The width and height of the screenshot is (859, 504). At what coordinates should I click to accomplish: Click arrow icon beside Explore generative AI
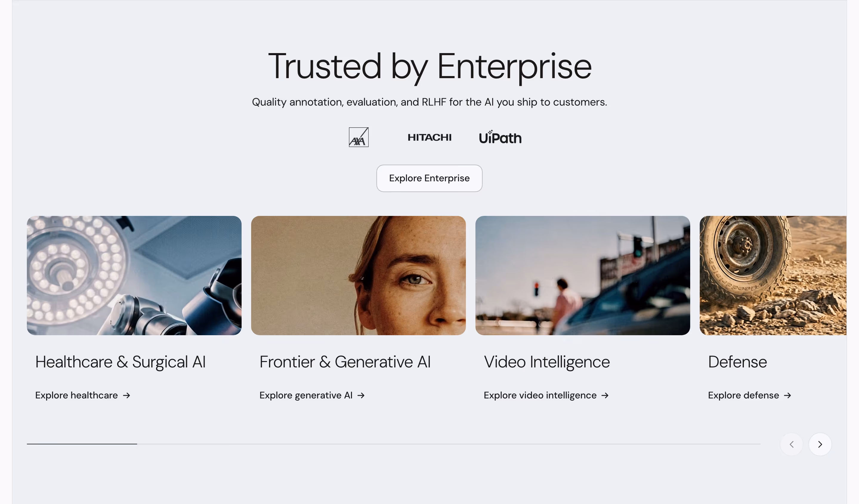pos(361,395)
